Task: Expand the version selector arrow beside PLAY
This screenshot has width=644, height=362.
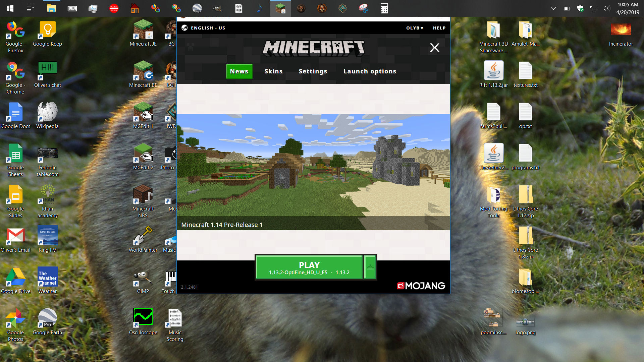Action: 370,267
